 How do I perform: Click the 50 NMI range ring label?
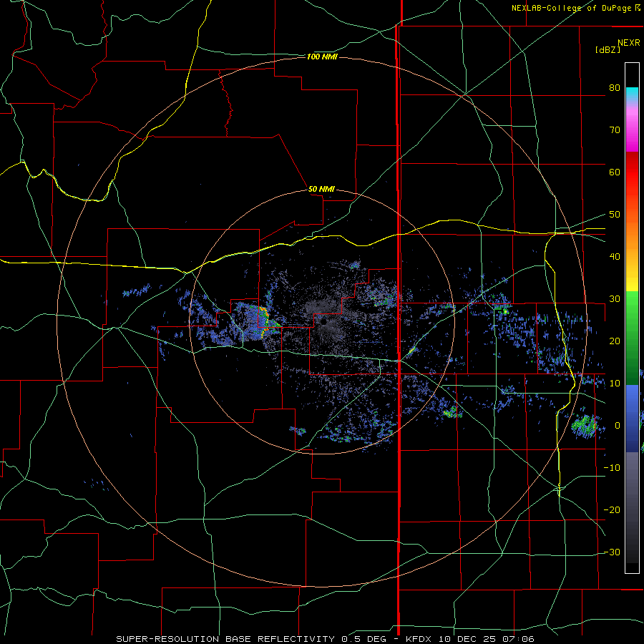click(x=321, y=190)
